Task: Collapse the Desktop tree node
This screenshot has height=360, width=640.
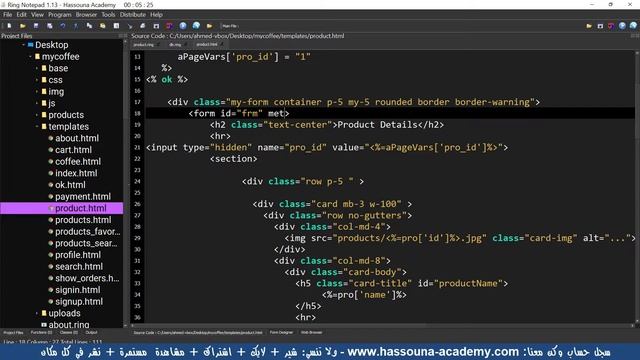Action: (23, 45)
